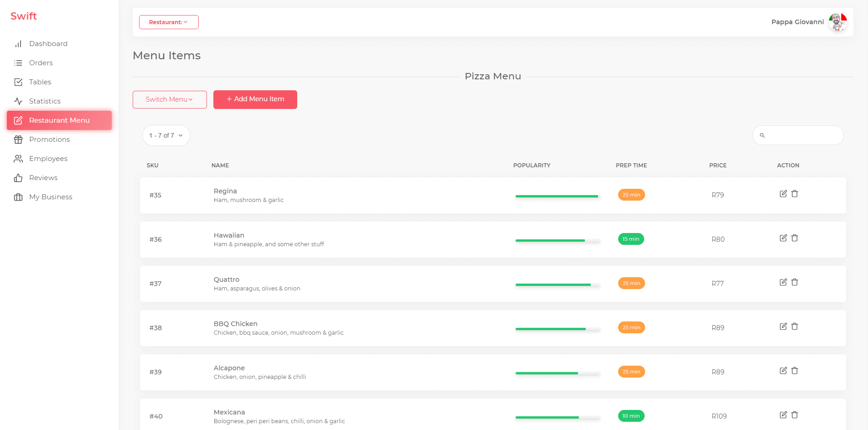Click the Add Menu Item button
868x430 pixels.
click(x=255, y=99)
